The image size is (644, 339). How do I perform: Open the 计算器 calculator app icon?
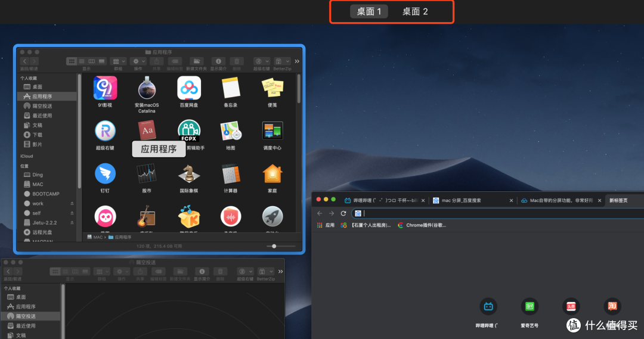pyautogui.click(x=230, y=173)
